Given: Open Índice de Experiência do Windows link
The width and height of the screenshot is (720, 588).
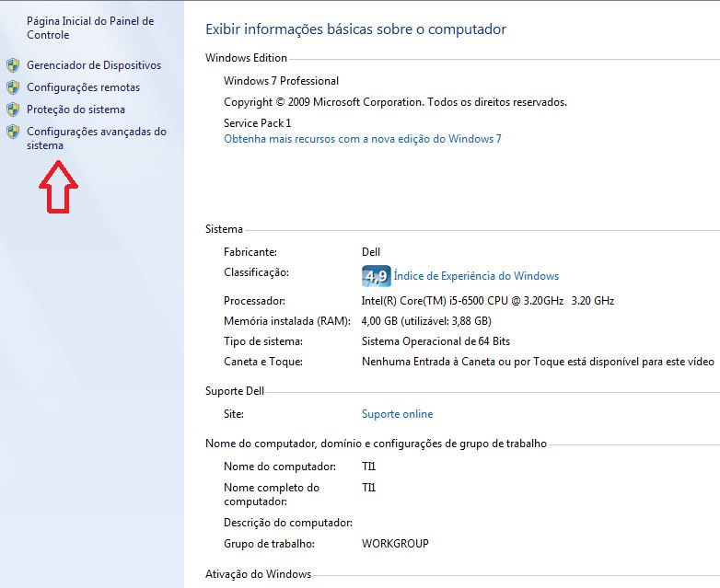Looking at the screenshot, I should point(476,276).
